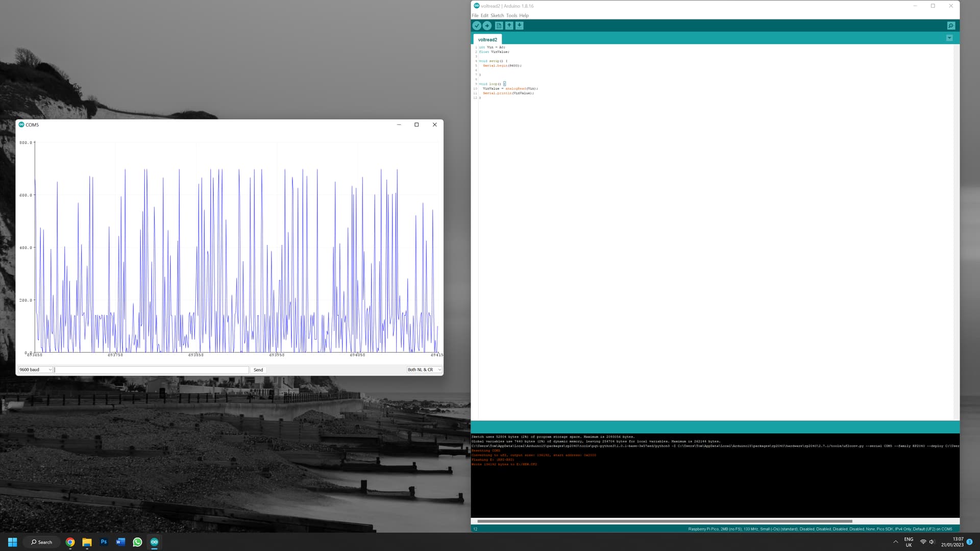This screenshot has height=551, width=980.
Task: Create a new sketch via toolbar icon
Action: coord(499,26)
